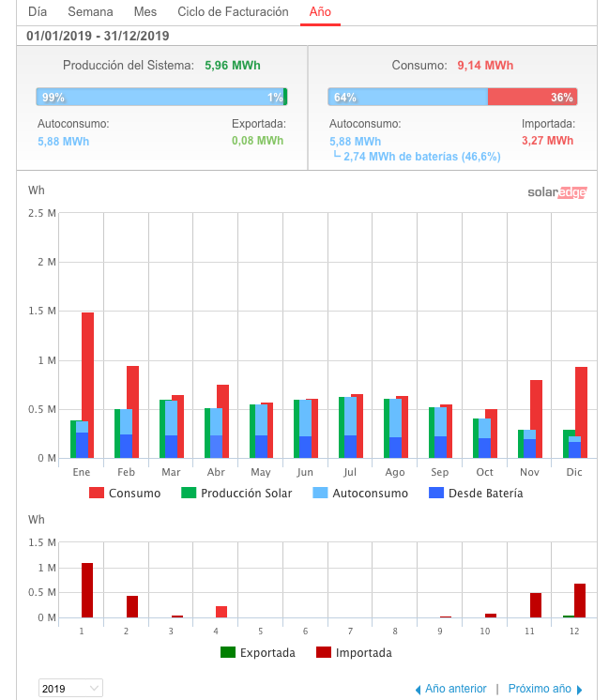
Task: Click July Producción Solar green bar
Action: pos(342,427)
